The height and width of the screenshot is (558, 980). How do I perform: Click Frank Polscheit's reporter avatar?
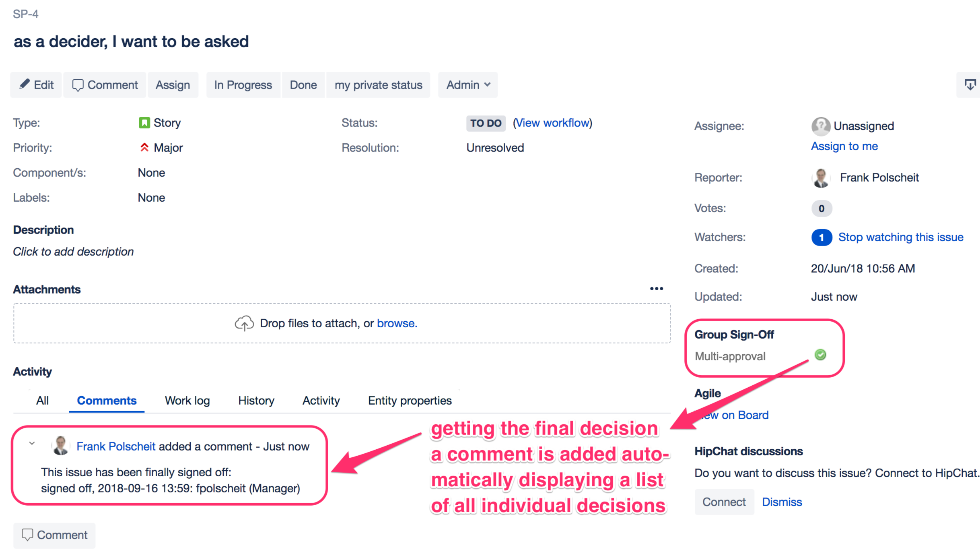click(x=821, y=178)
